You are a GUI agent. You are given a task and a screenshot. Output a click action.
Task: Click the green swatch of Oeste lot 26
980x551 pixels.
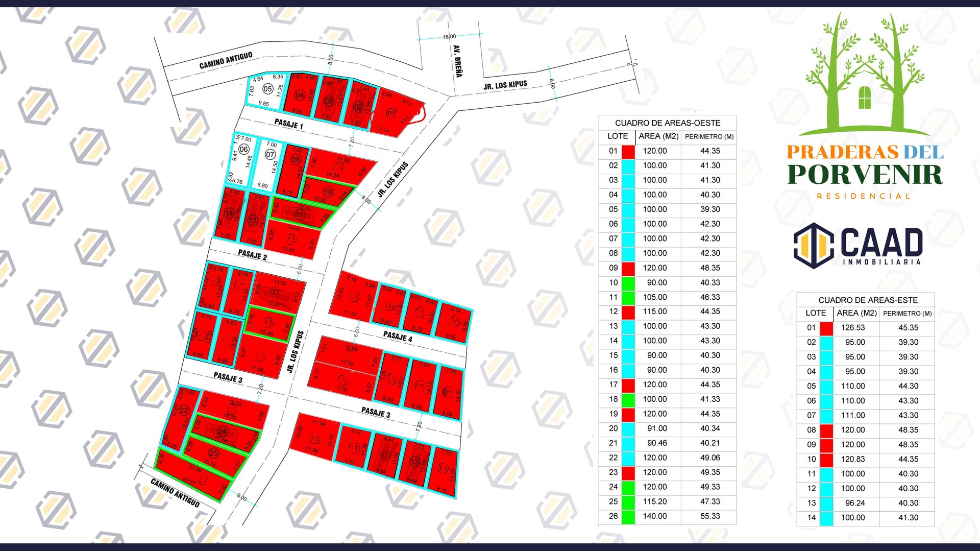point(628,516)
